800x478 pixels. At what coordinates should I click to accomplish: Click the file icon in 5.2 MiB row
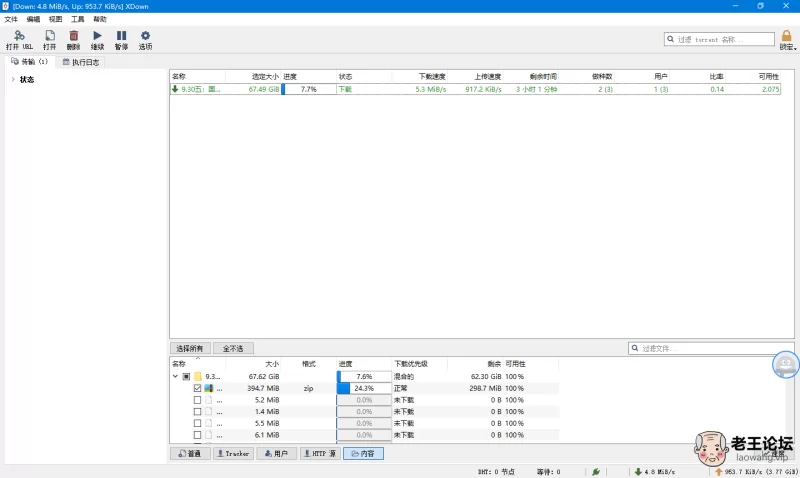(x=209, y=400)
